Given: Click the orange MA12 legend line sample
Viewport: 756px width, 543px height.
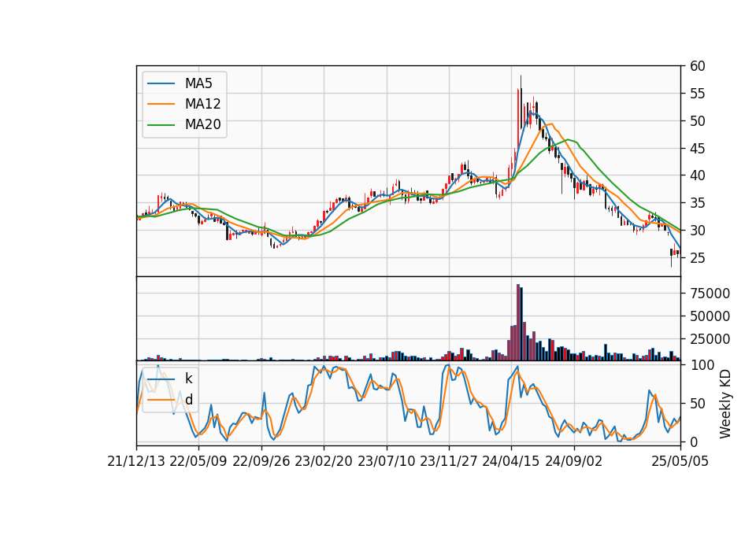Looking at the screenshot, I should point(161,104).
